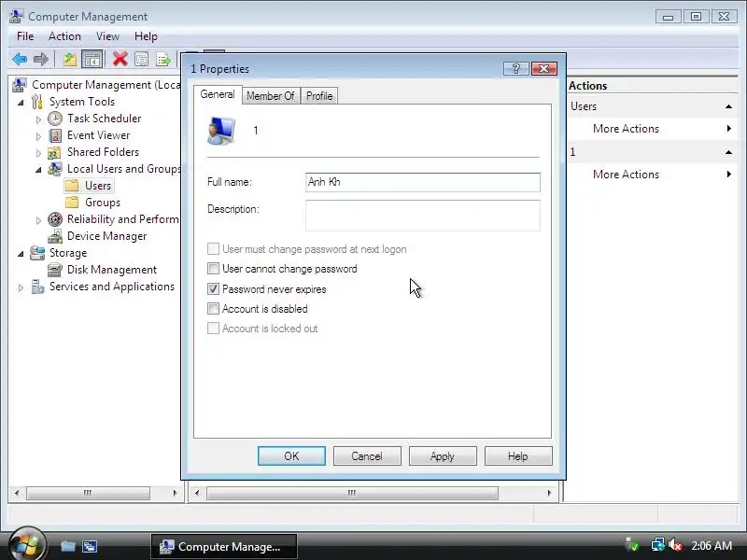The height and width of the screenshot is (560, 747).
Task: Click the muted volume tray icon
Action: 675,545
